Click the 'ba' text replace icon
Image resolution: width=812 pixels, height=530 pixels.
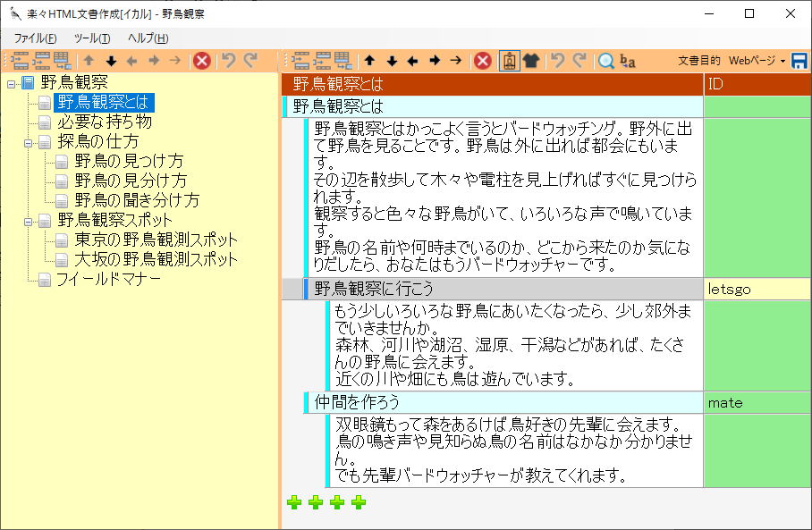[x=628, y=61]
